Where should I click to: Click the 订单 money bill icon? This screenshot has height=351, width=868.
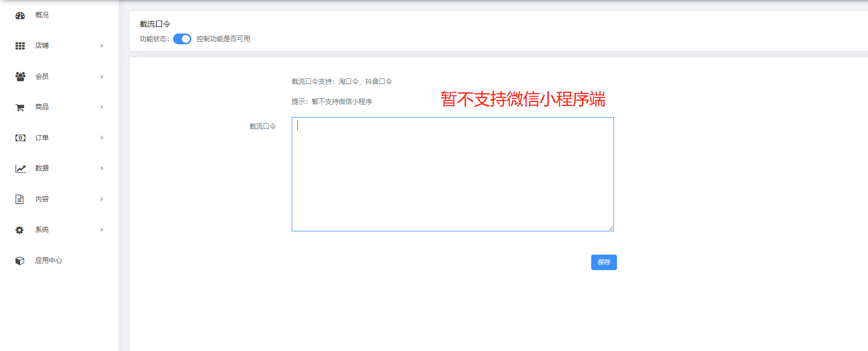[x=20, y=138]
